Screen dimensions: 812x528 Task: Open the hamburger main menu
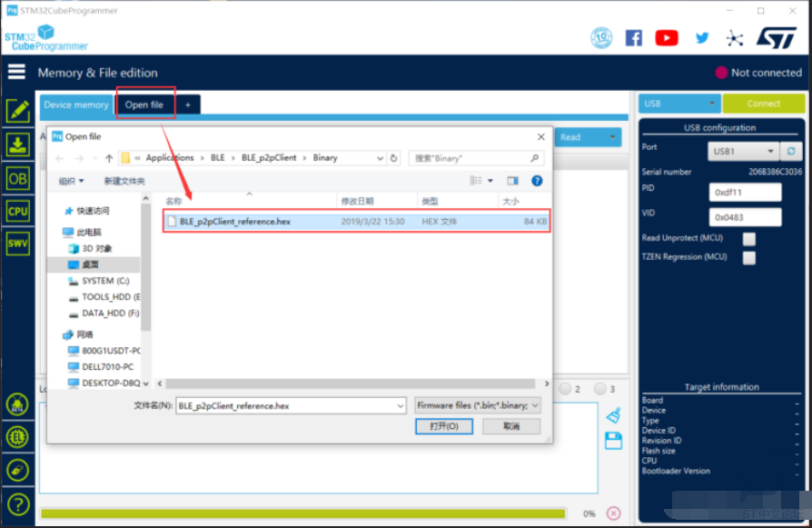[x=16, y=72]
